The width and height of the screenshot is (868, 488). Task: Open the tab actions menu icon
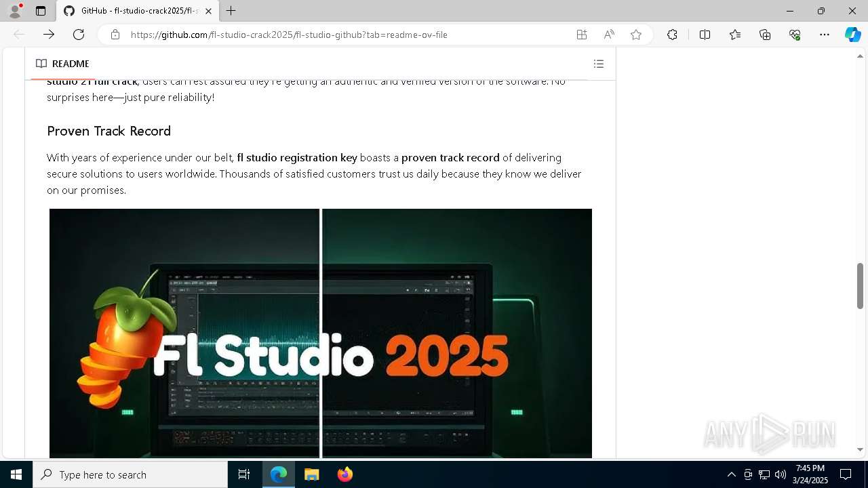tap(41, 11)
